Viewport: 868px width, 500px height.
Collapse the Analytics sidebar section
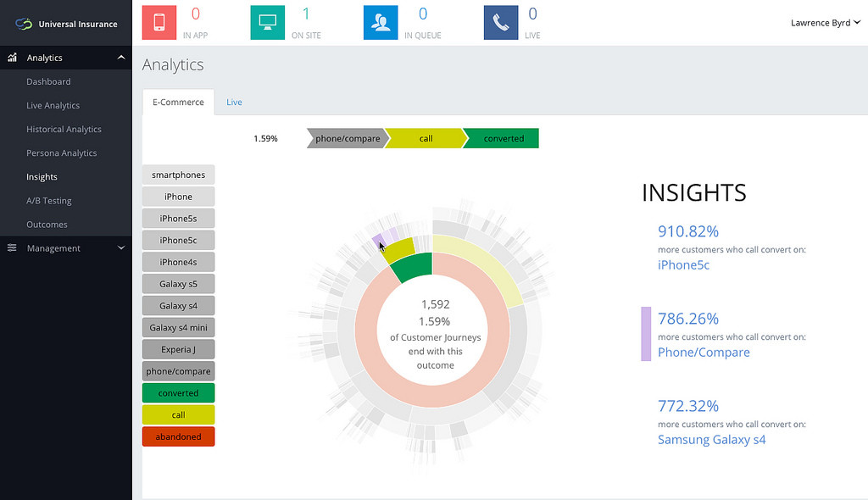[121, 58]
